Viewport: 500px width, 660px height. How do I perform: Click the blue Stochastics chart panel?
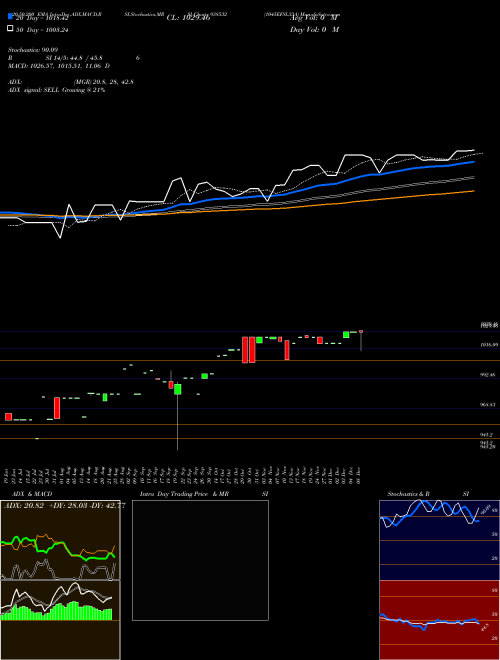[x=439, y=540]
